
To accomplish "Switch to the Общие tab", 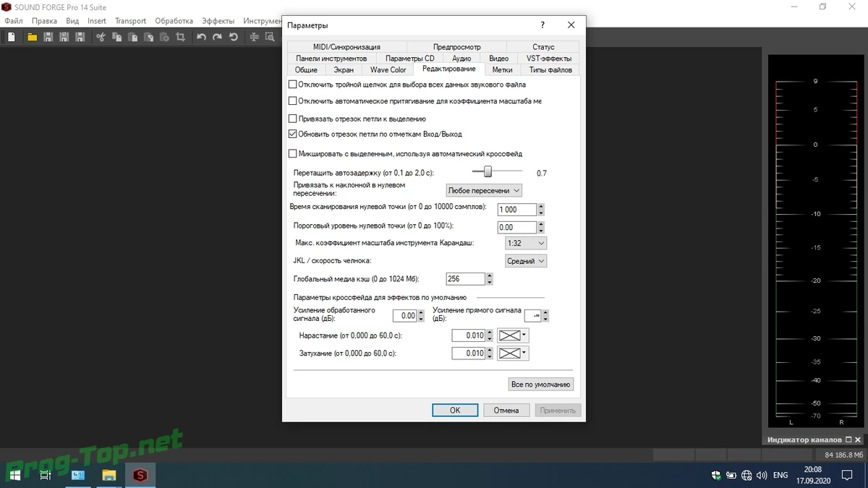I will click(x=306, y=70).
